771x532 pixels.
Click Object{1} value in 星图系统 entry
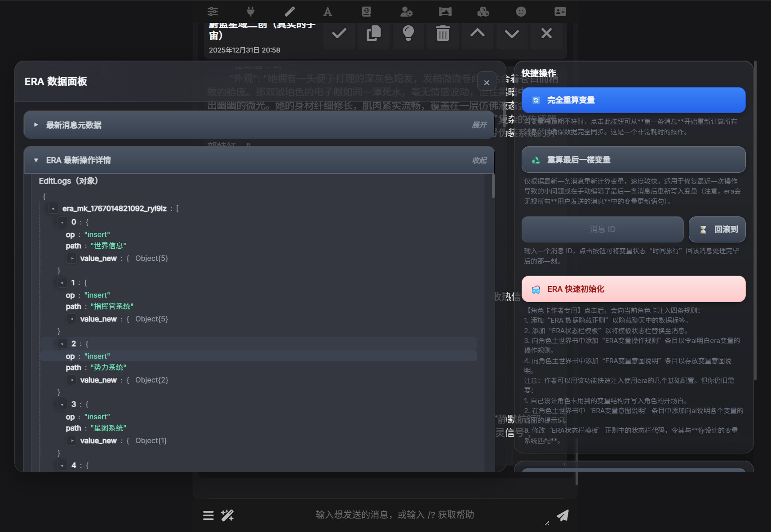[x=151, y=441]
